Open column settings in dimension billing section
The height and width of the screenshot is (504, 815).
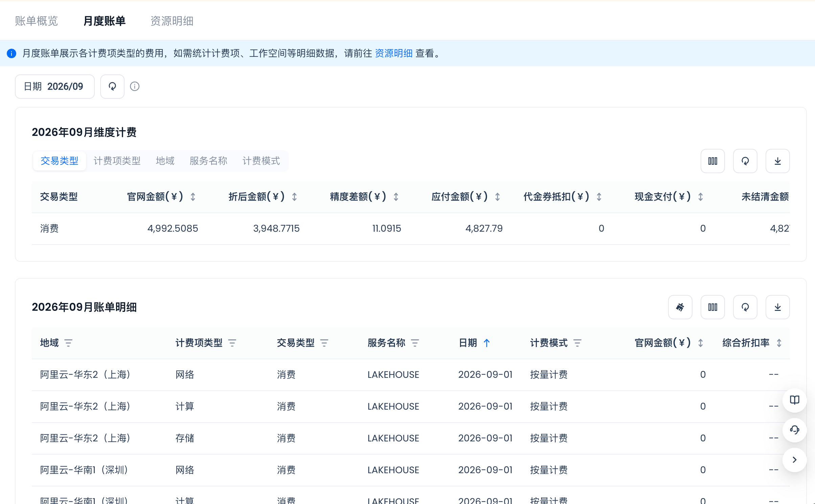(713, 161)
